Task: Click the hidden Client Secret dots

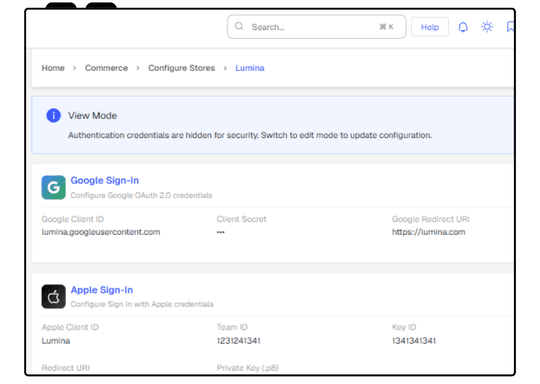Action: tap(221, 232)
